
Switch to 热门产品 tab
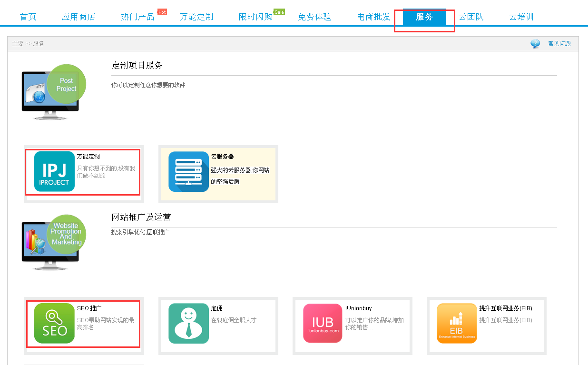point(137,17)
